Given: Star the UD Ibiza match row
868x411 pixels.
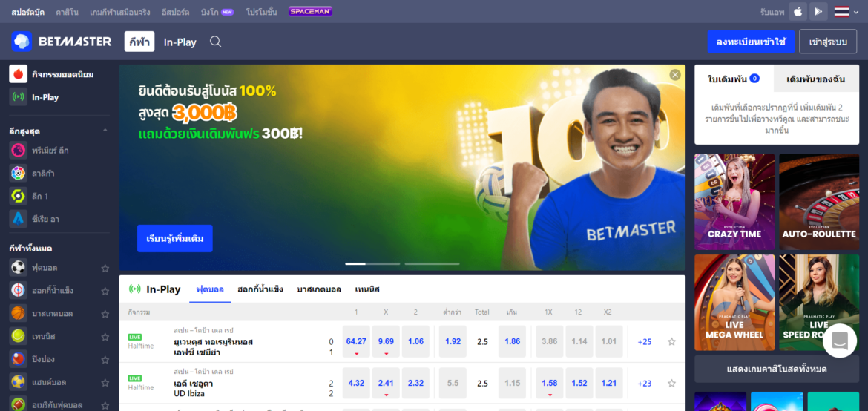Looking at the screenshot, I should (671, 384).
